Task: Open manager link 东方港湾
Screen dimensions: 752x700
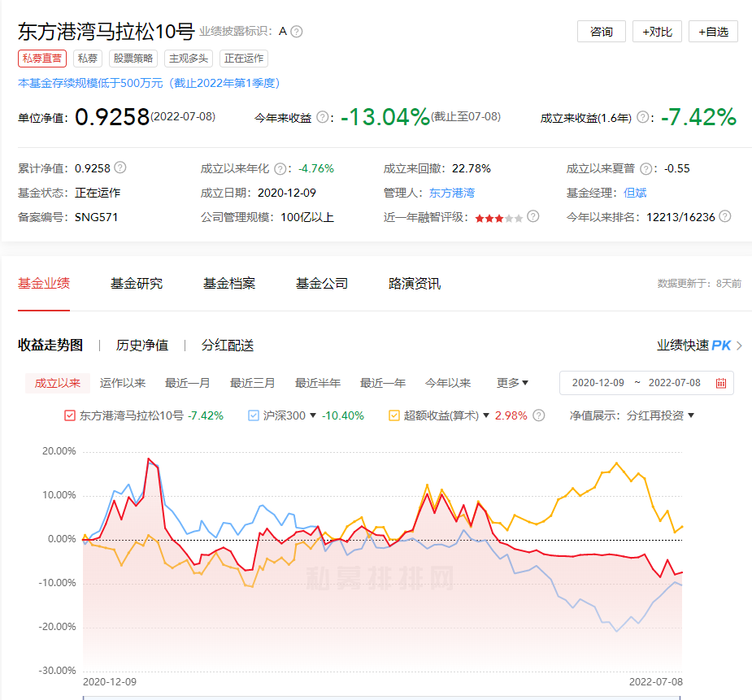Action: pyautogui.click(x=452, y=193)
